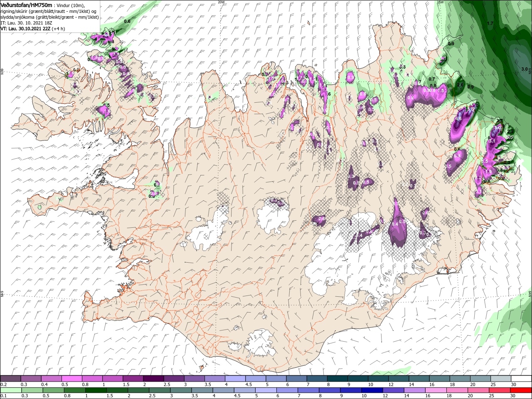The image size is (532, 399).
Task: Click the 5.0 value on the east coast
Action: click(x=498, y=128)
